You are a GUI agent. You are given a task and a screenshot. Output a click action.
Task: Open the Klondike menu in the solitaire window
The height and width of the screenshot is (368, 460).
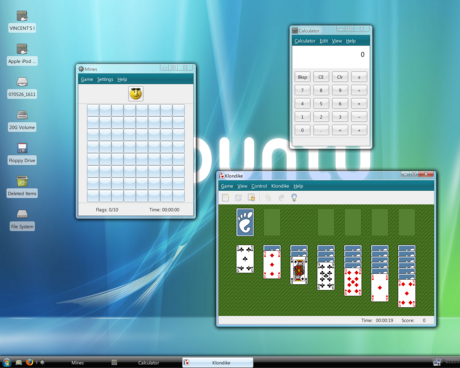tap(280, 186)
